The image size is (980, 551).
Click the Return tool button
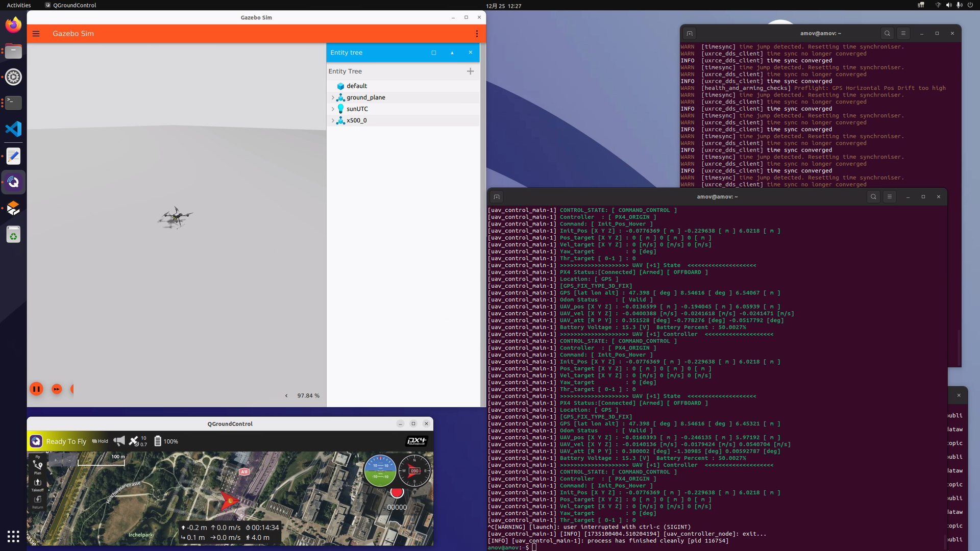pyautogui.click(x=38, y=502)
